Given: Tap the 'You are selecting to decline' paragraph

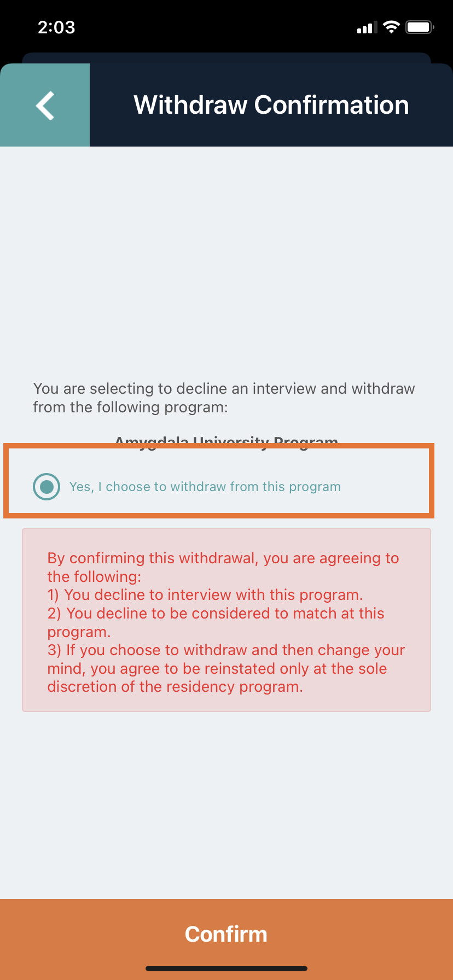Looking at the screenshot, I should [224, 398].
